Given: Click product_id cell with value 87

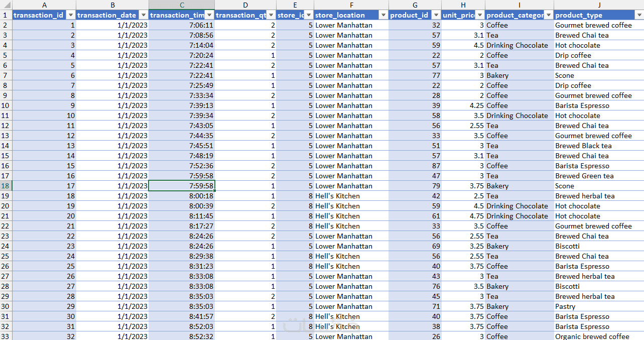Looking at the screenshot, I should (415, 166).
